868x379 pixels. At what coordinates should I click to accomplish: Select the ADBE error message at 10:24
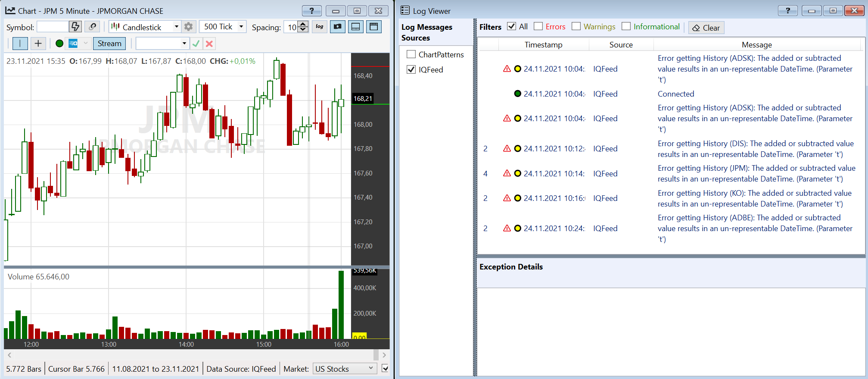pyautogui.click(x=755, y=229)
